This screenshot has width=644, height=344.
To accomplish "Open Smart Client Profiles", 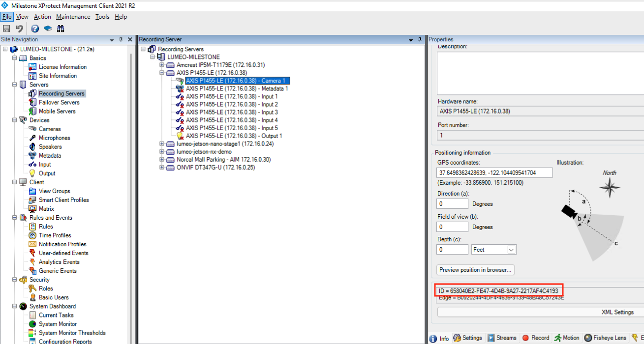I will coord(64,200).
